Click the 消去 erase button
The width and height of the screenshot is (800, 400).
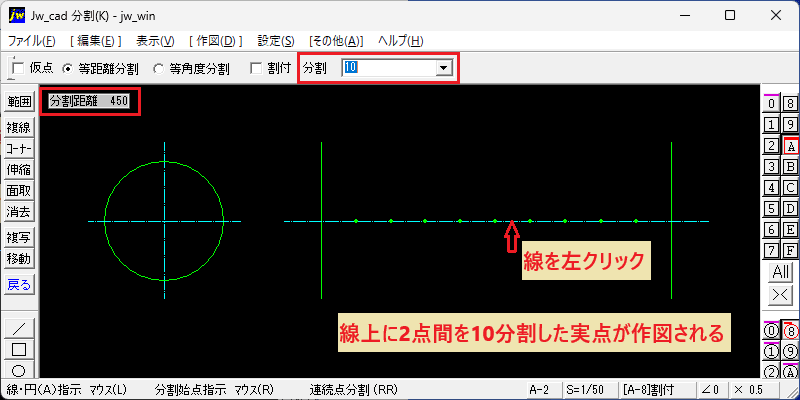[19, 211]
